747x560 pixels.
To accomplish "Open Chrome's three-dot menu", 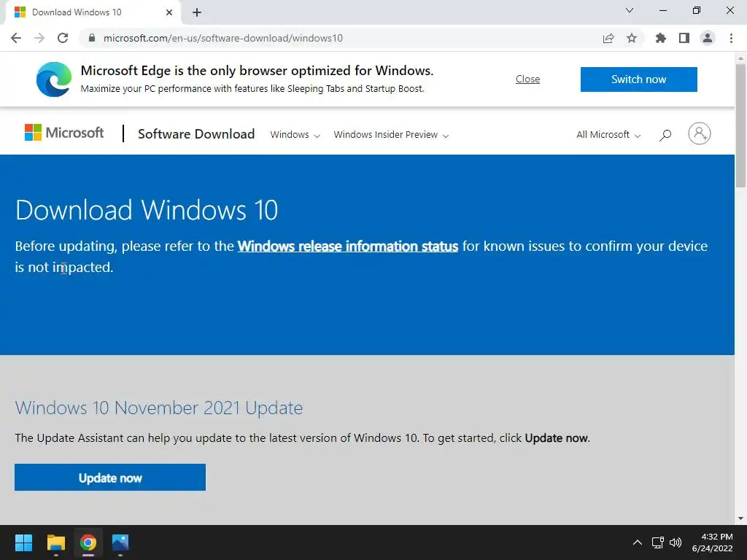I will (x=731, y=38).
